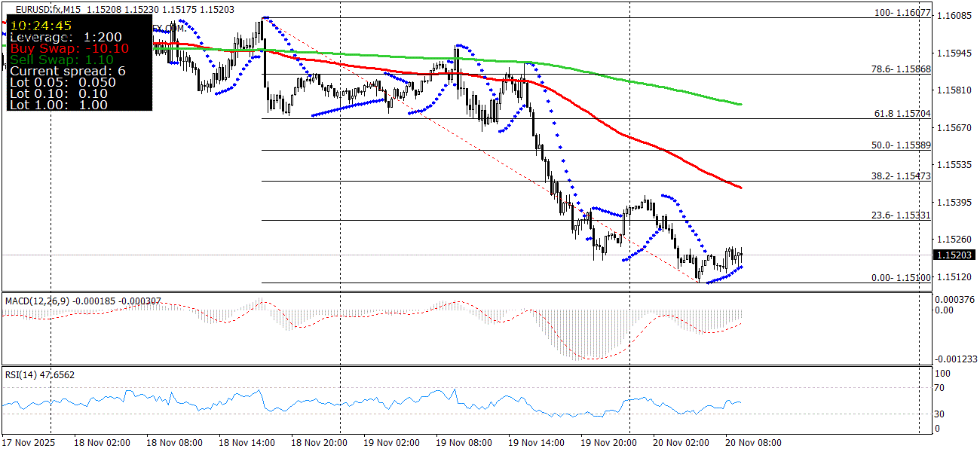Select Fibonacci label 50.0- 1.15589
Screen dimensions: 980x452
pos(902,145)
